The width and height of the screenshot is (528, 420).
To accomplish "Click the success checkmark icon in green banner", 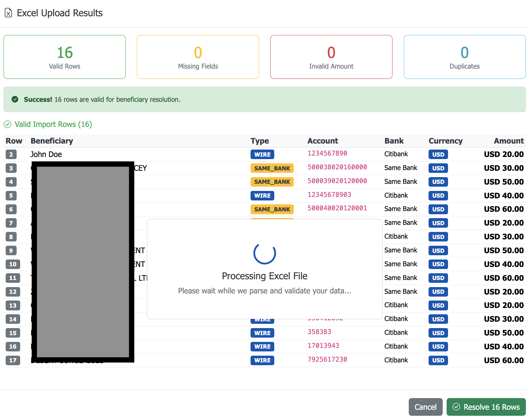I will click(x=15, y=99).
